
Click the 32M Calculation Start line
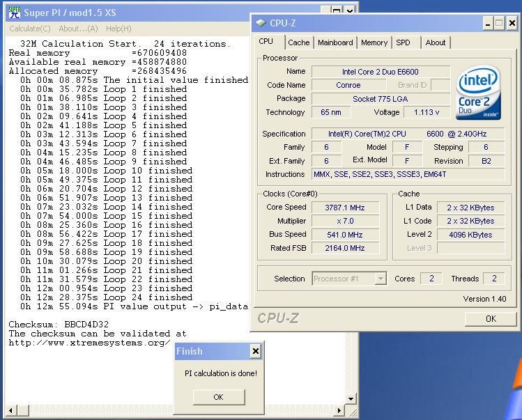tap(125, 44)
